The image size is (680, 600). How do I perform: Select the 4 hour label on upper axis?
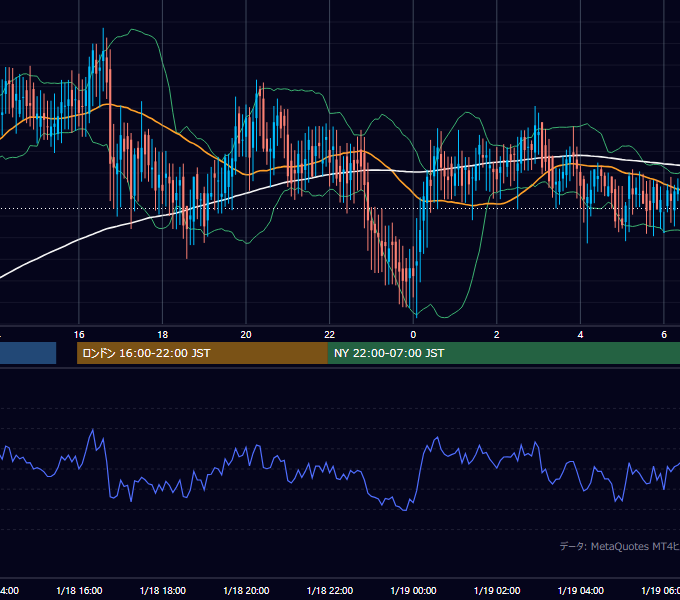[x=580, y=335]
